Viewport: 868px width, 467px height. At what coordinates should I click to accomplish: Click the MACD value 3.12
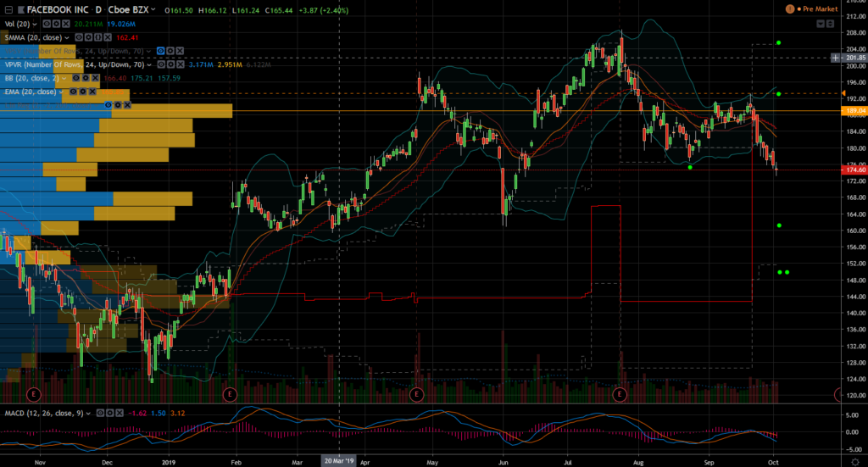178,414
